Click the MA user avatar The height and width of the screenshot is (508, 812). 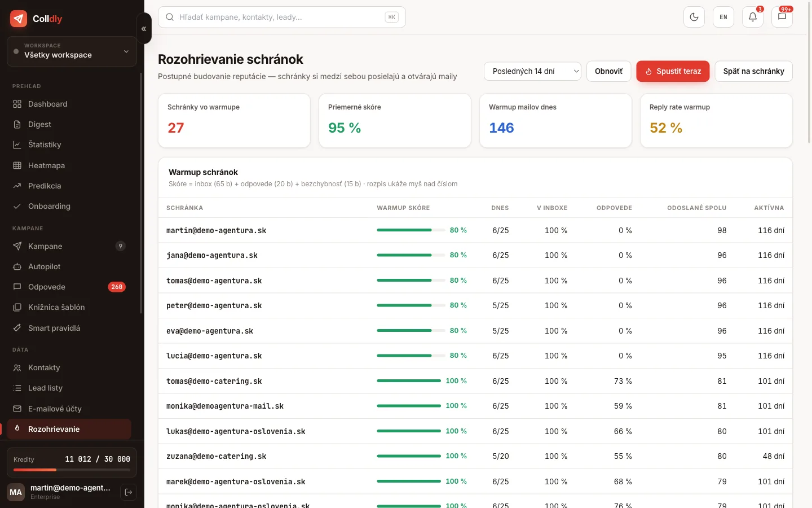16,492
